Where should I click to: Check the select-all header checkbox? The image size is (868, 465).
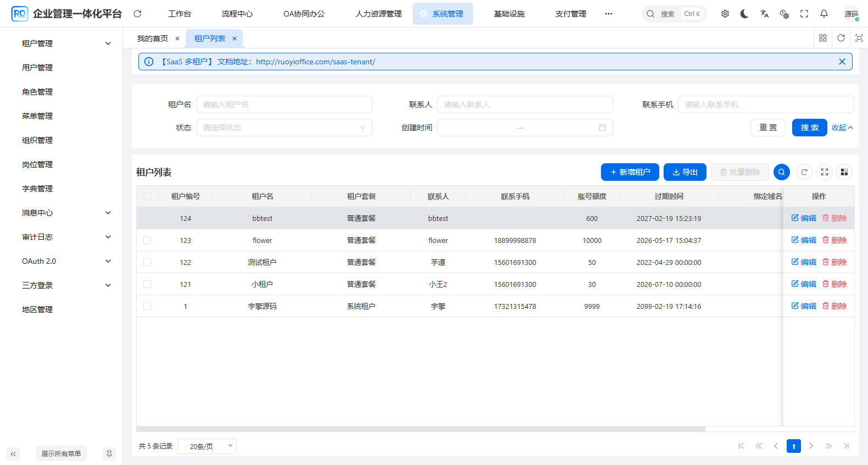[x=147, y=196]
